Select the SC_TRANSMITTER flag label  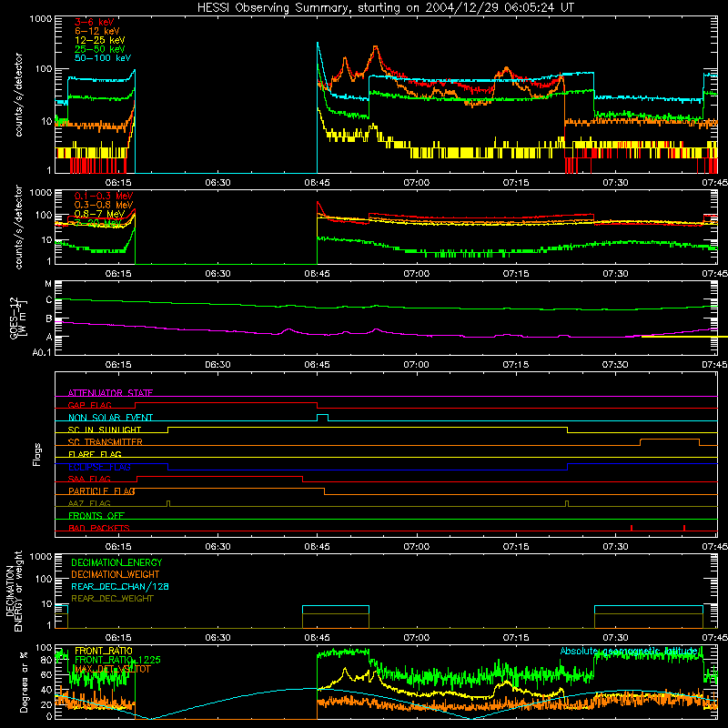(106, 442)
